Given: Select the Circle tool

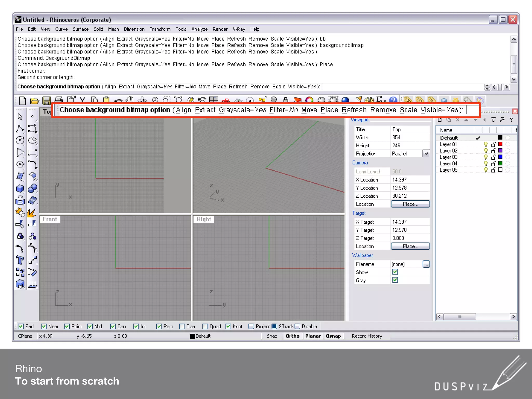Looking at the screenshot, I should click(x=20, y=140).
